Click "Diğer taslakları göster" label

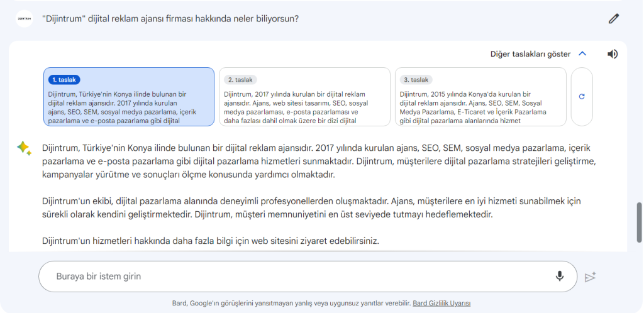[530, 54]
